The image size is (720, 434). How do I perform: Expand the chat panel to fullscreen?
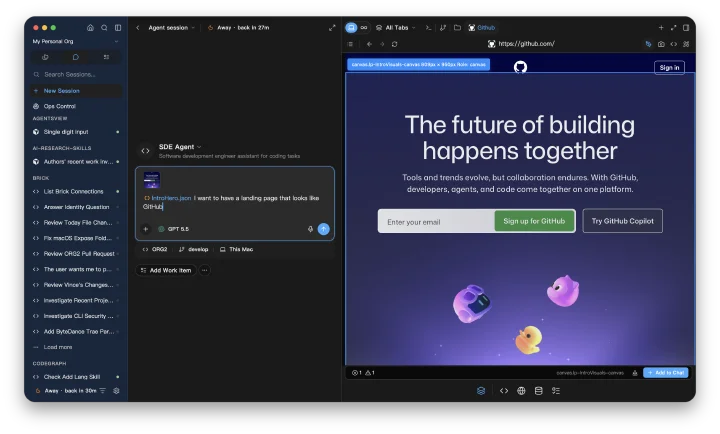[332, 28]
